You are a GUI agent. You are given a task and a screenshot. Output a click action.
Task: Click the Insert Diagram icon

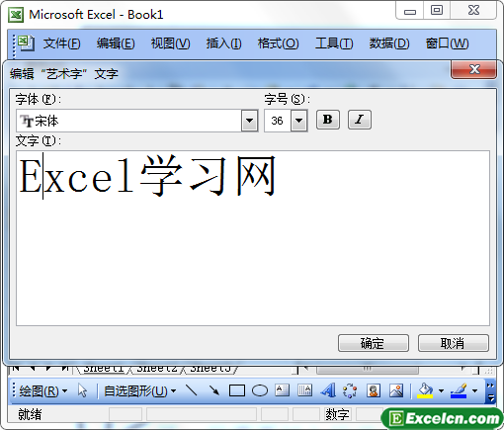point(350,390)
